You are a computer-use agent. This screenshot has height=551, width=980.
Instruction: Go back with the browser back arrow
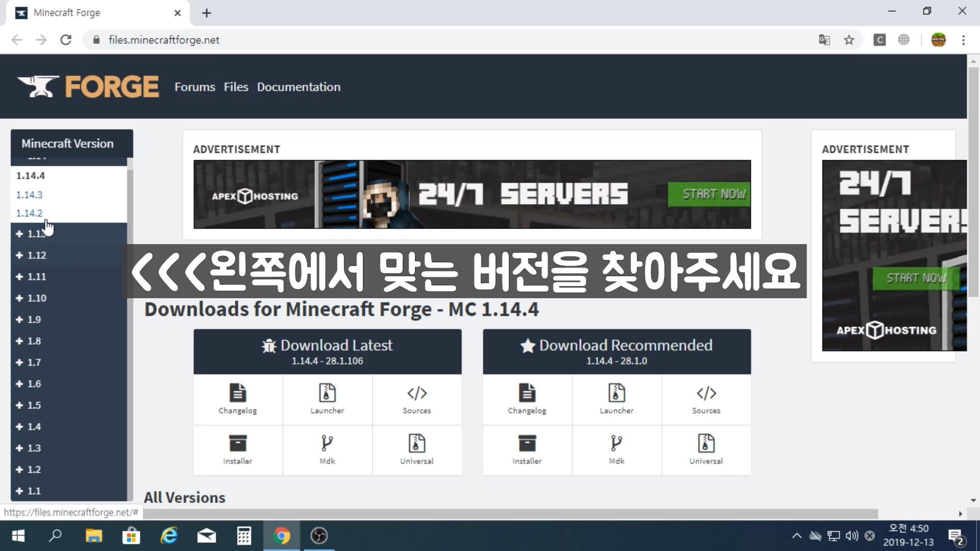tap(17, 40)
